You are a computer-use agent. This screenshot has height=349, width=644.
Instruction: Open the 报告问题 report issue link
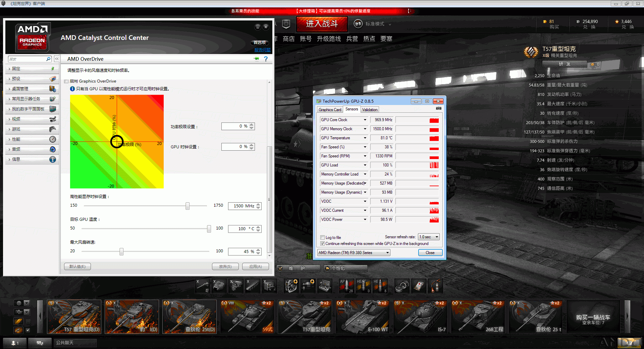[x=262, y=50]
